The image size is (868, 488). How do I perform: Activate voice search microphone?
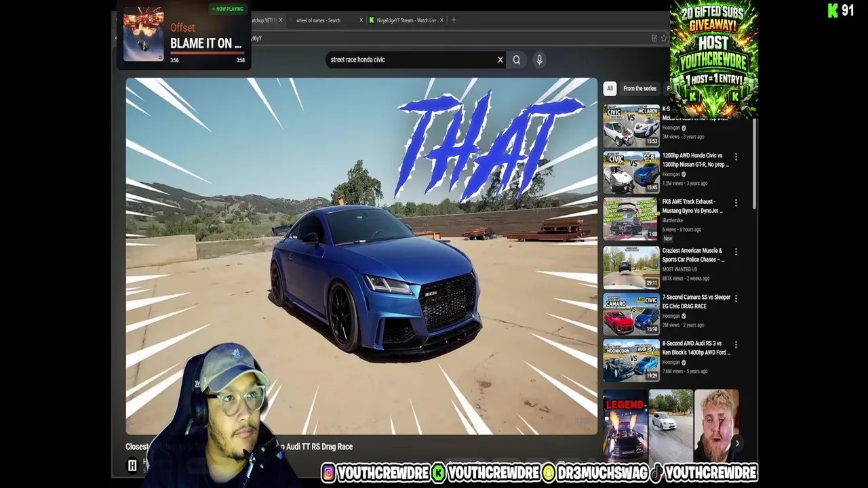coord(540,60)
